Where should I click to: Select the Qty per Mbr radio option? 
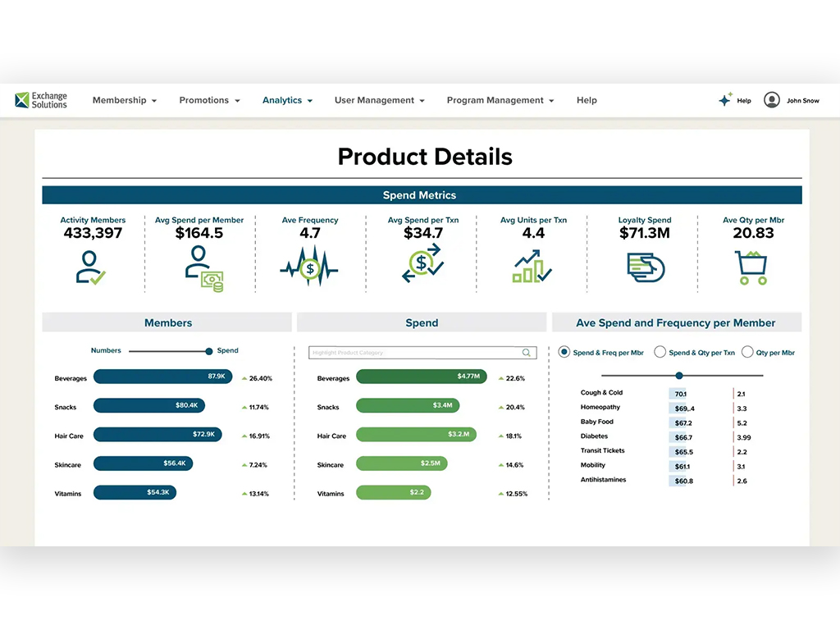pyautogui.click(x=747, y=352)
